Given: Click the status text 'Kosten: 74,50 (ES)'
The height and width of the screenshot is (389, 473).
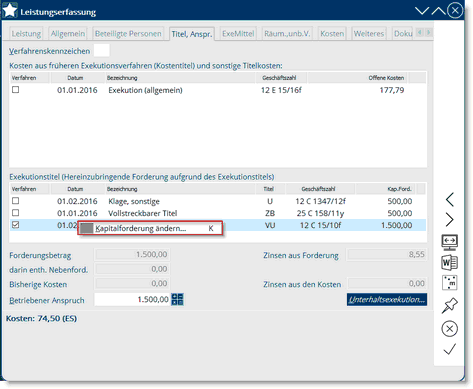Looking at the screenshot, I should pos(41,318).
